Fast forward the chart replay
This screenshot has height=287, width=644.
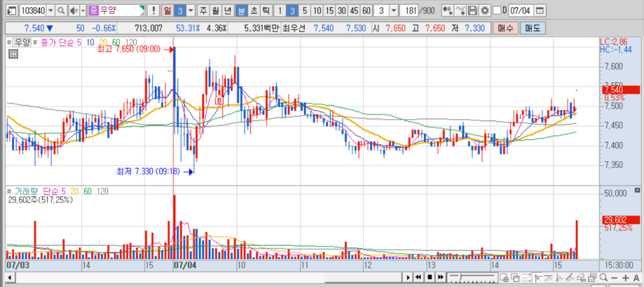pos(440,277)
